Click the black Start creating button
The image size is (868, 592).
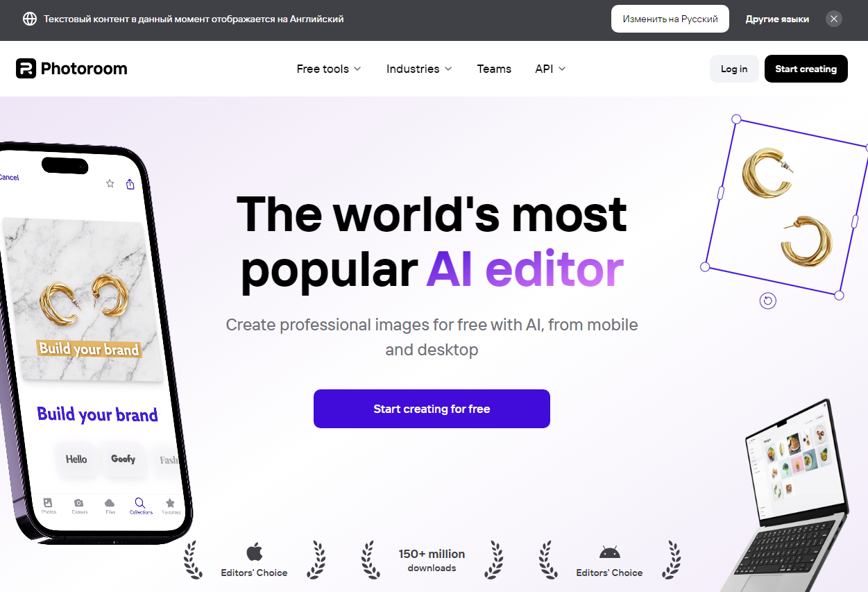[806, 69]
